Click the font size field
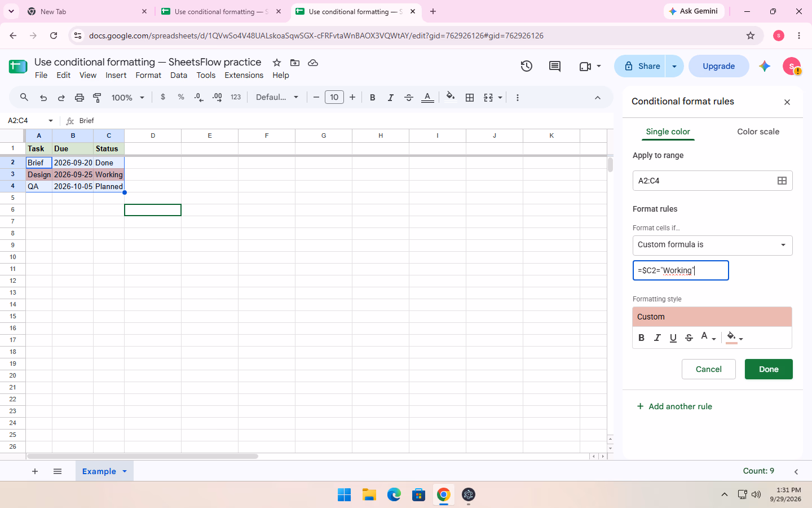The height and width of the screenshot is (508, 812). click(334, 97)
